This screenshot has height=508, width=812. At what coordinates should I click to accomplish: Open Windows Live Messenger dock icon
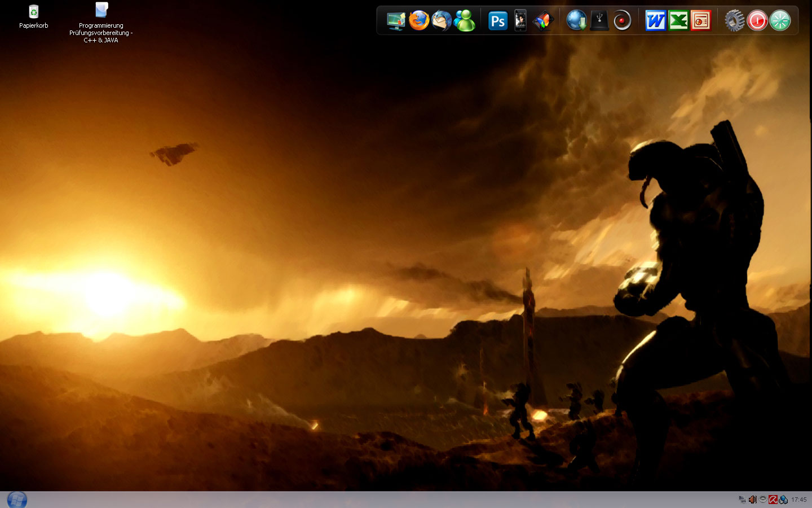click(465, 21)
